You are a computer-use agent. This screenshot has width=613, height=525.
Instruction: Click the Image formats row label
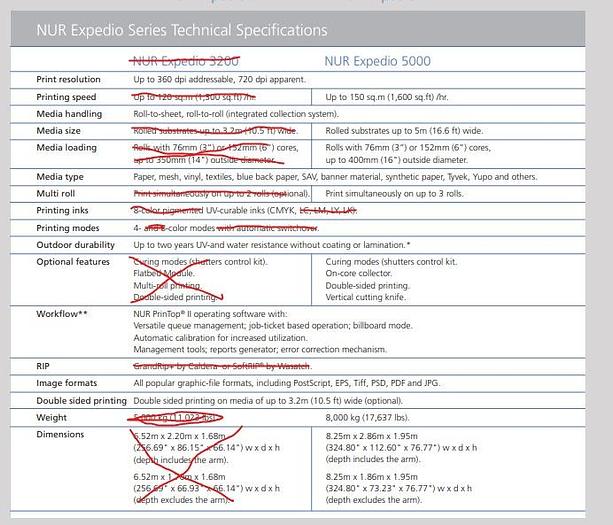(66, 382)
